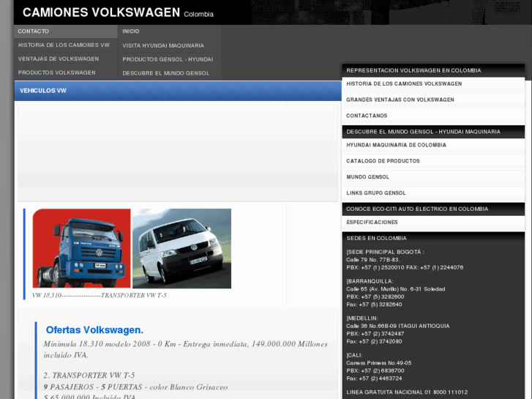Click the Ofertas Volkswagen heading
This screenshot has height=399, width=532.
tap(94, 330)
